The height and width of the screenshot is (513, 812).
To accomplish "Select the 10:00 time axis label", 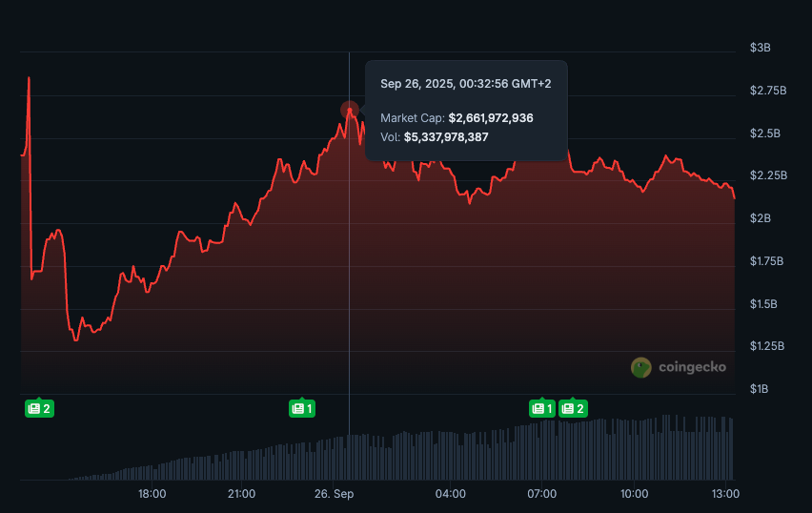I will coord(634,494).
